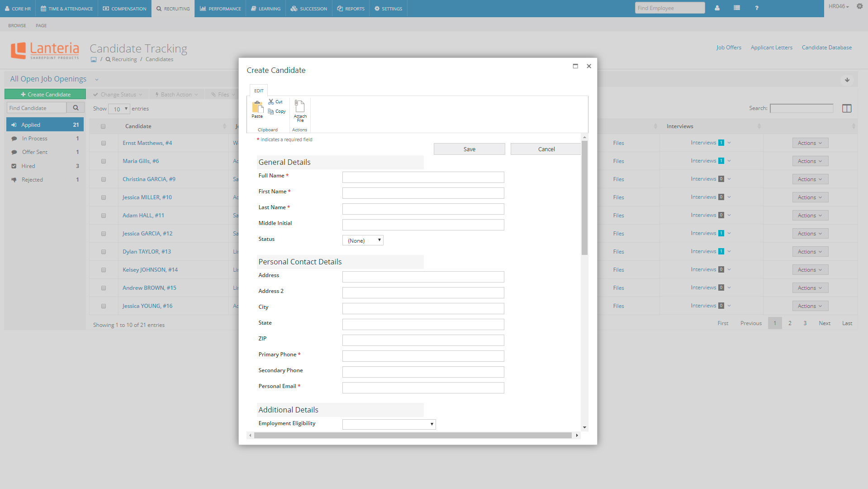Click the Find Employee search box
Image resolution: width=868 pixels, height=489 pixels.
pyautogui.click(x=670, y=8)
